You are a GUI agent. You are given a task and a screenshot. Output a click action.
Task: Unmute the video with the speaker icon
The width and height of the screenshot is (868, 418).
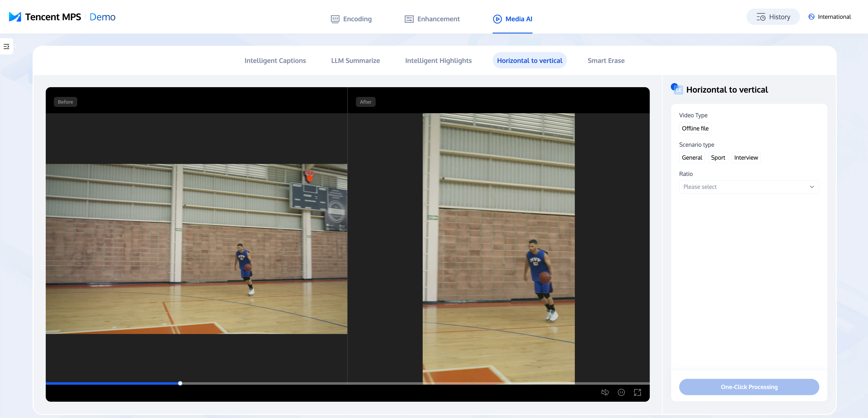pyautogui.click(x=605, y=392)
